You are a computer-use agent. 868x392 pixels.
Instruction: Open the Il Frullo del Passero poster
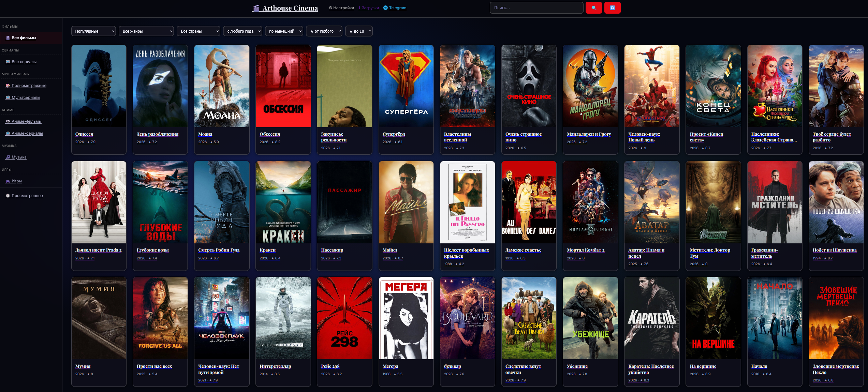468,202
